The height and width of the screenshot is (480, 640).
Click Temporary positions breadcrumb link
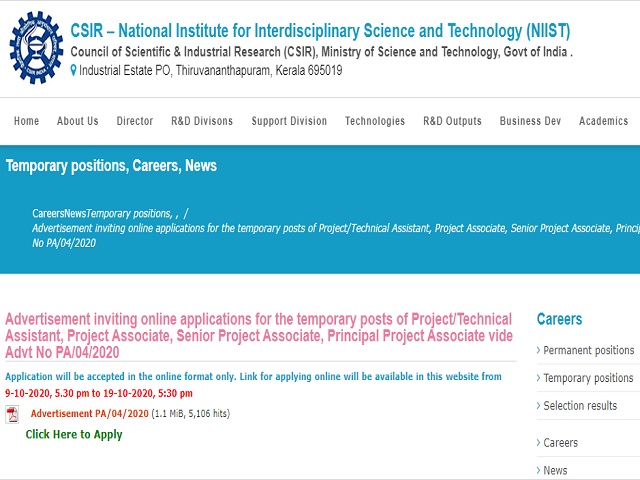coord(129,213)
